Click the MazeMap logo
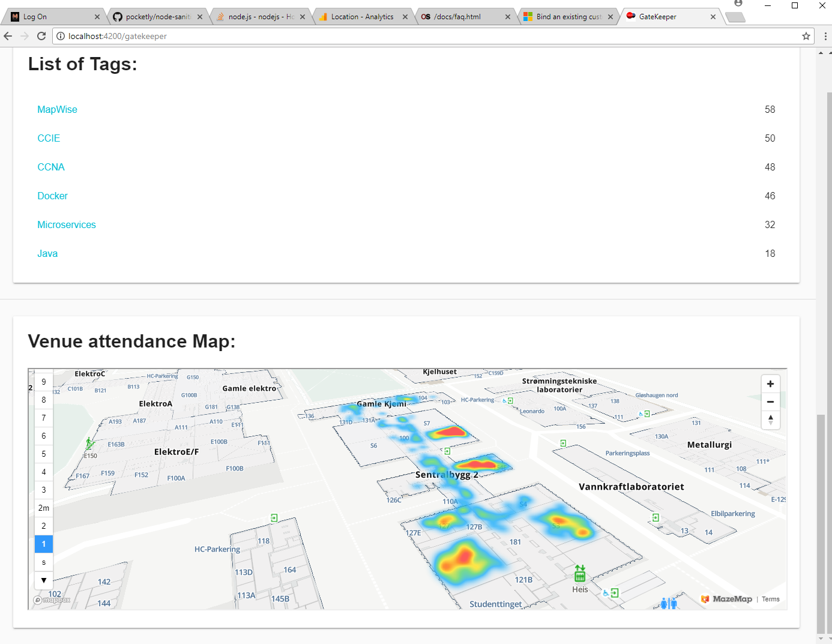 click(726, 599)
